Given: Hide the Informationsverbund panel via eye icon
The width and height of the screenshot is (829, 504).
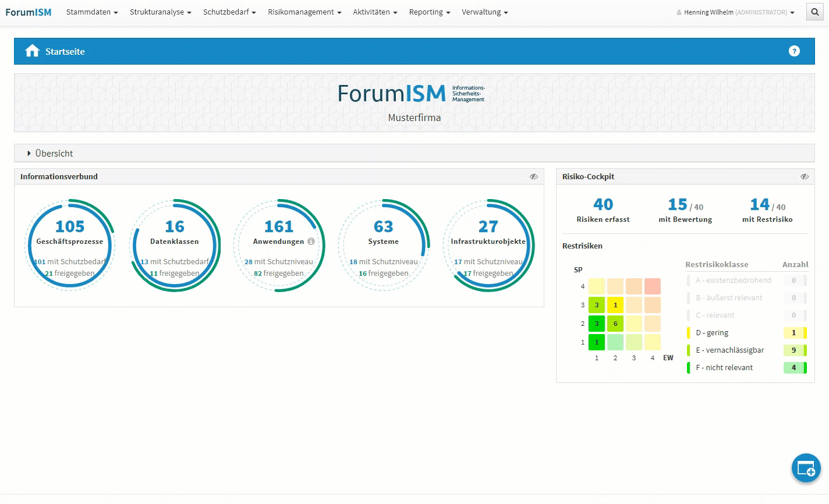Looking at the screenshot, I should point(533,177).
